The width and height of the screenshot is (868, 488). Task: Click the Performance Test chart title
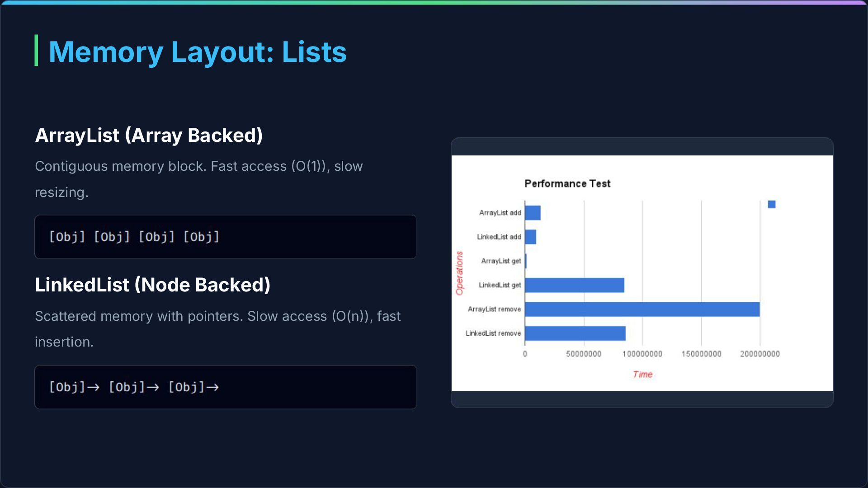pos(567,183)
